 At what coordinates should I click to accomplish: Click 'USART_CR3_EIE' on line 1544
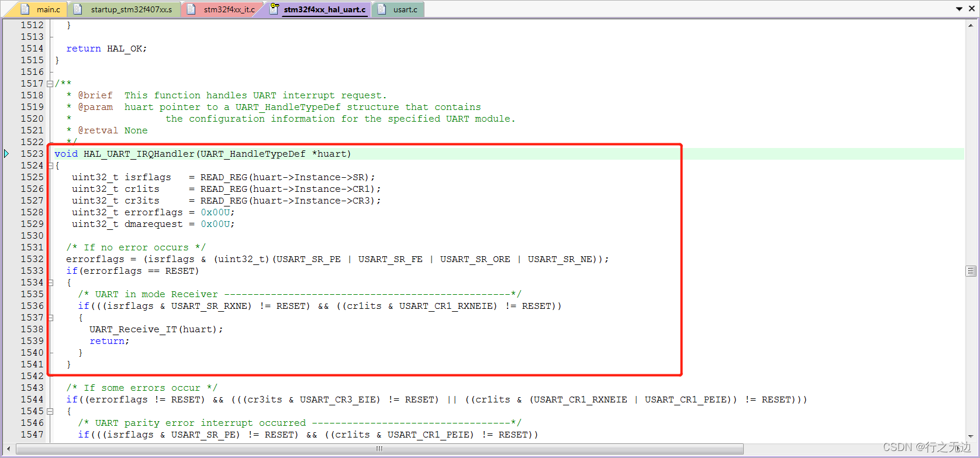coord(338,400)
